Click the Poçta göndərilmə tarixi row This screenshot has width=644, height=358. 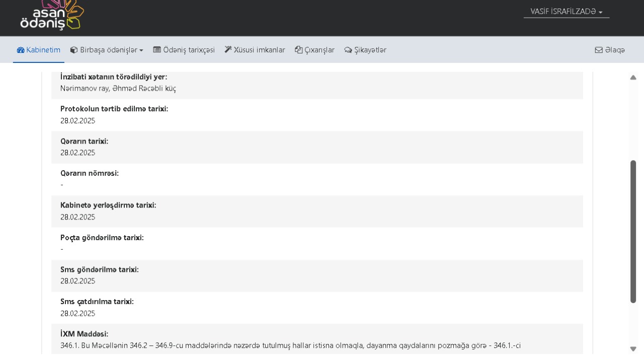317,243
